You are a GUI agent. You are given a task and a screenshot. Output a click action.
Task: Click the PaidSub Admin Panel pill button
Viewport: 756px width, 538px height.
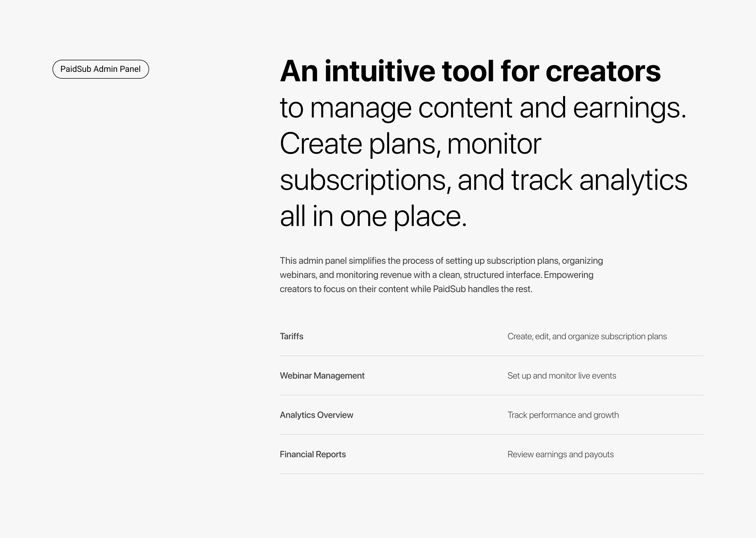pos(101,69)
